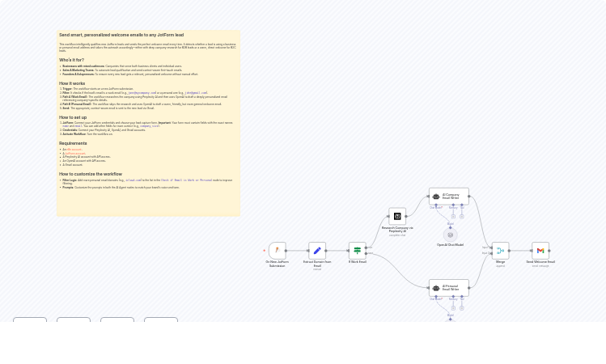Open the Send Welcome Email Gmail node
The height and width of the screenshot is (364, 606).
pos(540,251)
